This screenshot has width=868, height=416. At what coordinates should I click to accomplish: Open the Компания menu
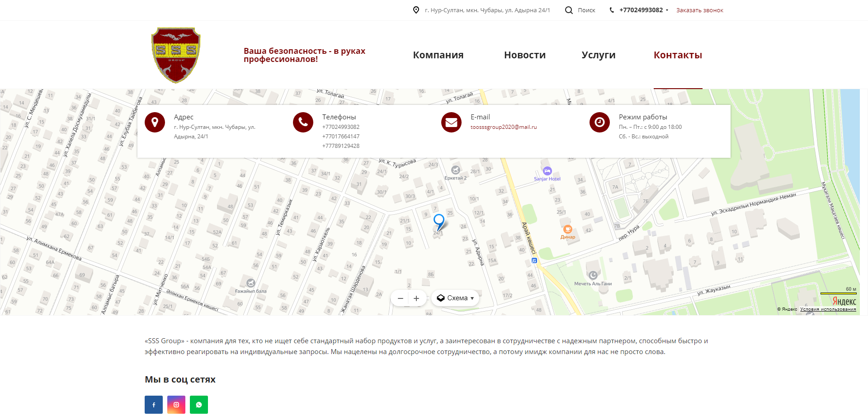pos(438,55)
